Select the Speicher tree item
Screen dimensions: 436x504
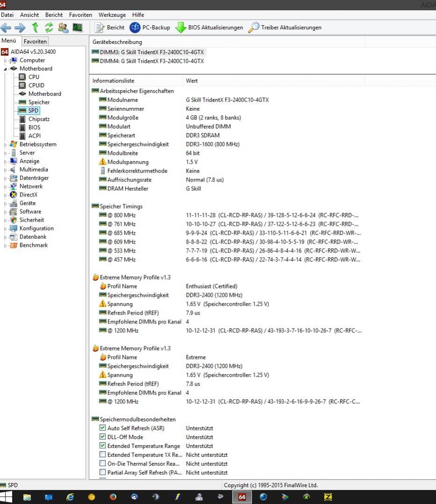39,102
